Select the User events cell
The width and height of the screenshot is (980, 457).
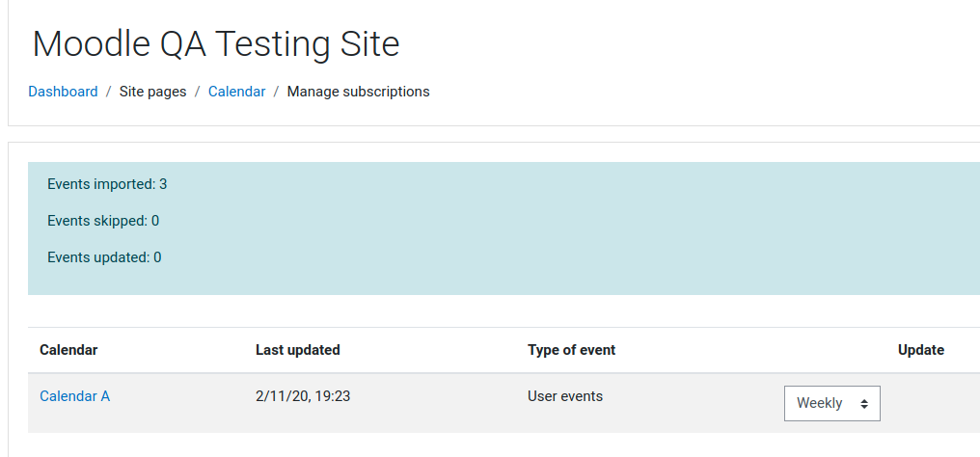click(565, 396)
